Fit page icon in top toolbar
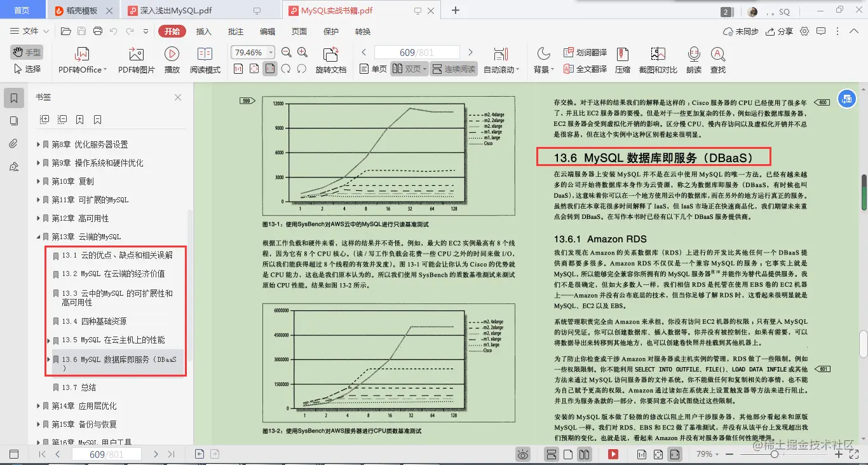The image size is (868, 465). [x=254, y=69]
